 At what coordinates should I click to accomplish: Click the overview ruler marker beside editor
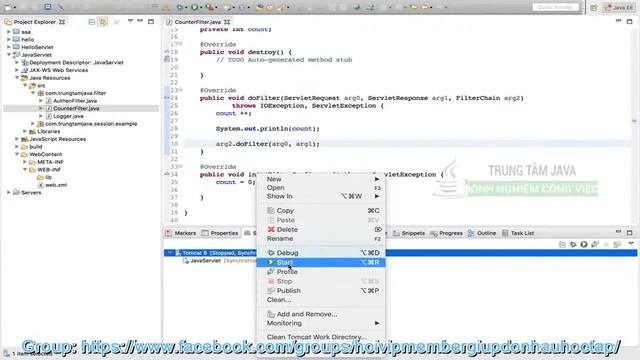pos(634,121)
